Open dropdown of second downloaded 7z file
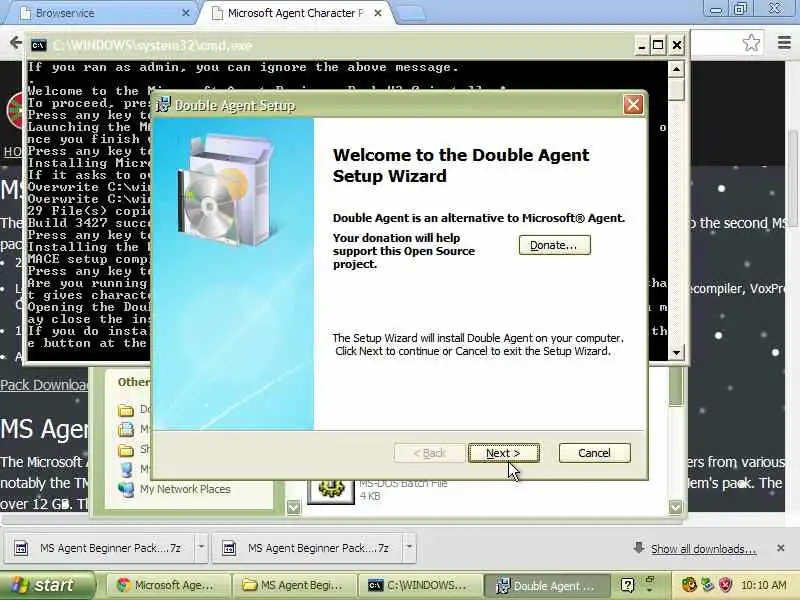The height and width of the screenshot is (600, 800). point(409,547)
